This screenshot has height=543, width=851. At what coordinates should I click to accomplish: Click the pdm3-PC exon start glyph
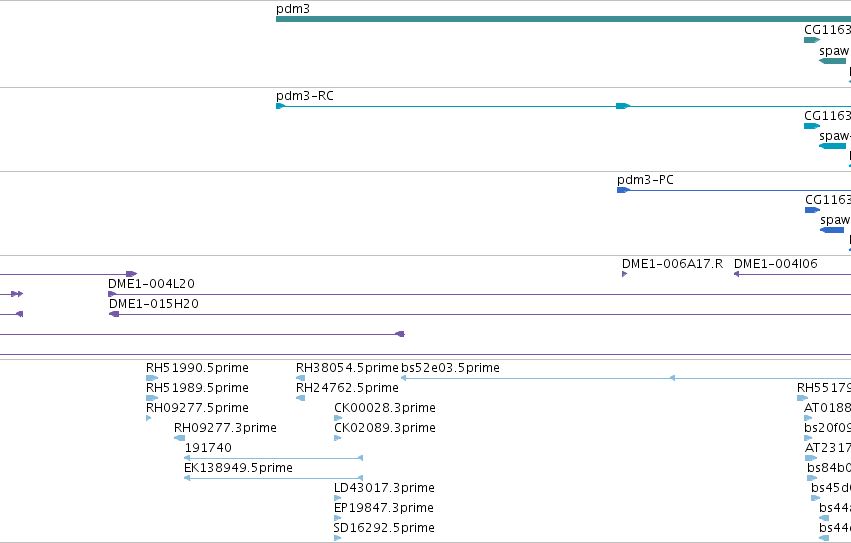coord(623,190)
